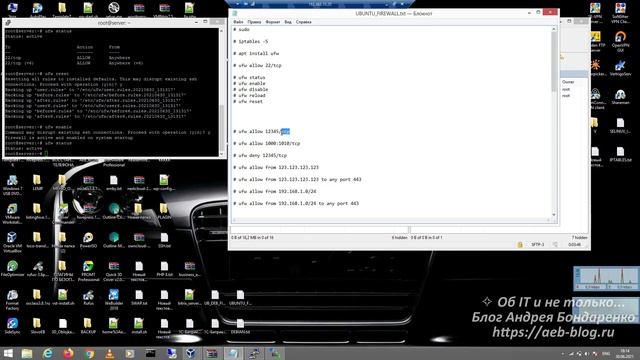640x360 pixels.
Task: Open the media player taskbar icon
Action: pyautogui.click(x=129, y=353)
